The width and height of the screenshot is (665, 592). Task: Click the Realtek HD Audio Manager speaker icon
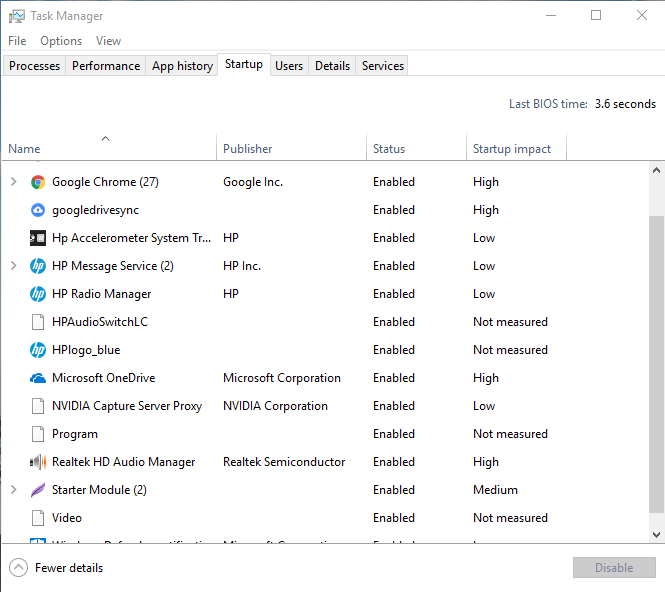coord(38,462)
